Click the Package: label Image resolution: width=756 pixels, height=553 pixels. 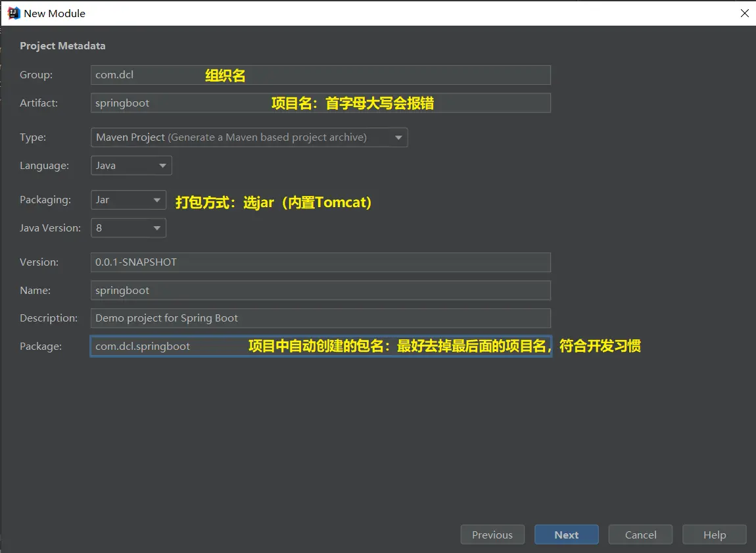(41, 346)
